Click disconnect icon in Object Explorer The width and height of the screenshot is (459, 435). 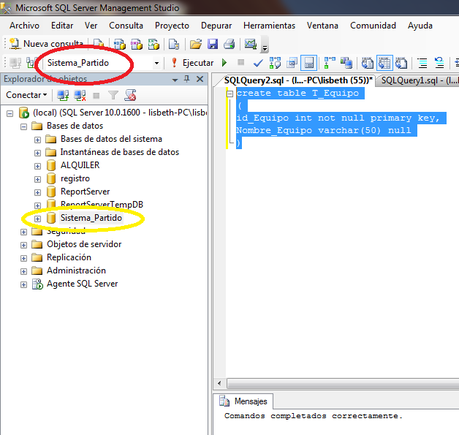click(80, 96)
